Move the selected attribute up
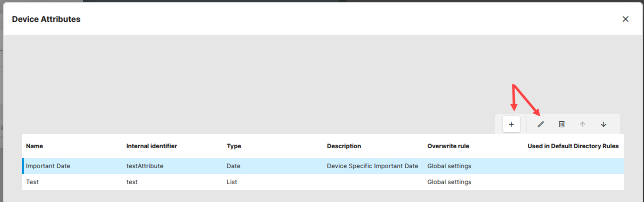The width and height of the screenshot is (644, 202). tap(582, 124)
